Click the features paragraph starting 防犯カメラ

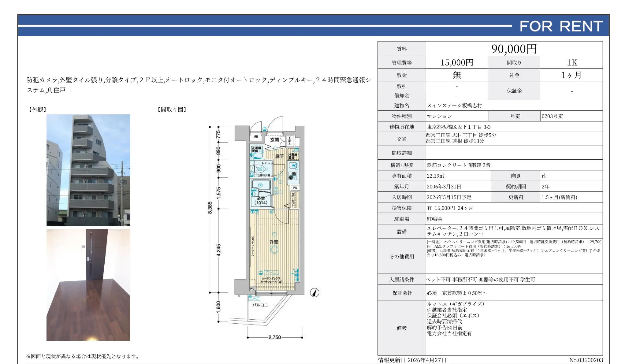tap(199, 85)
